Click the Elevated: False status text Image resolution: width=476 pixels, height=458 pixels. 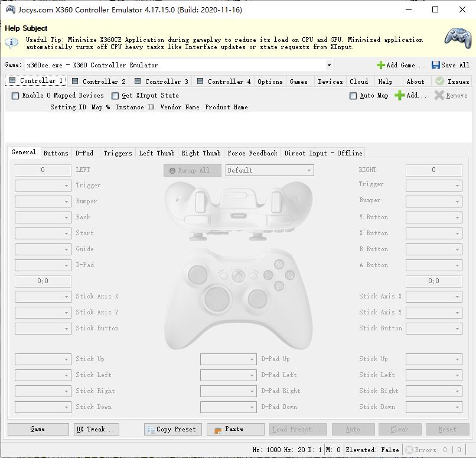372,450
